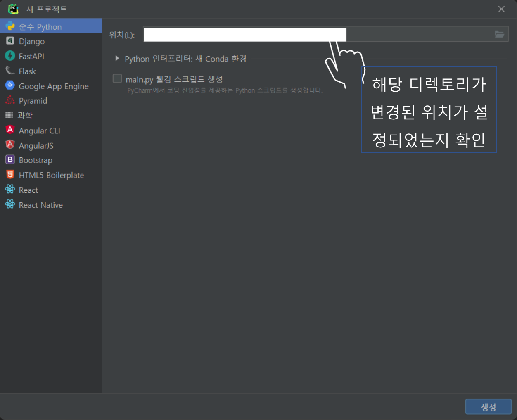Click the Pyramid icon

point(10,100)
